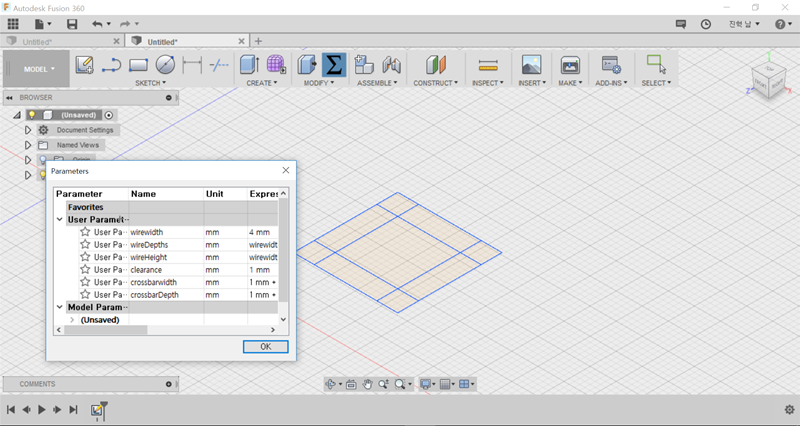Select the Extrude tool

point(249,65)
